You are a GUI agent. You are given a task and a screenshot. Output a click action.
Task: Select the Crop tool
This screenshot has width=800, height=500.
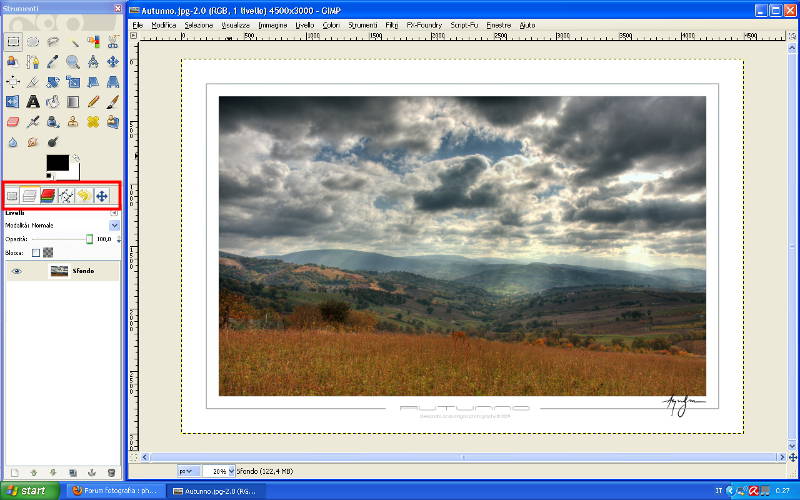33,82
